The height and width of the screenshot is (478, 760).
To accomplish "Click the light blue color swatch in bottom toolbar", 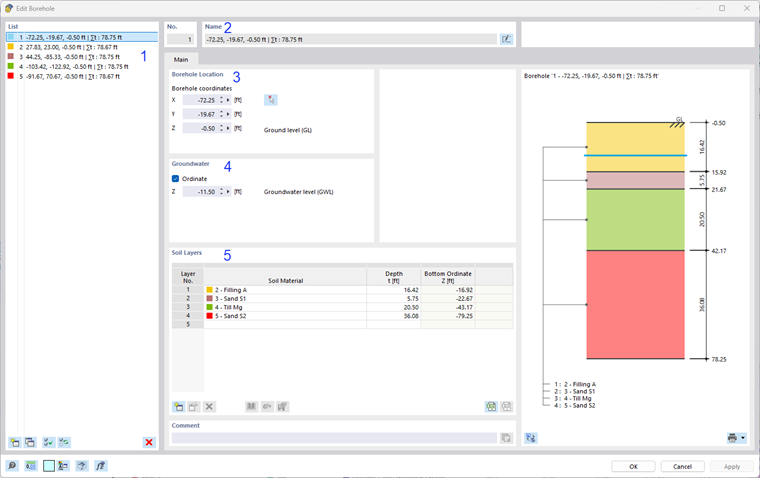I will coord(48,466).
